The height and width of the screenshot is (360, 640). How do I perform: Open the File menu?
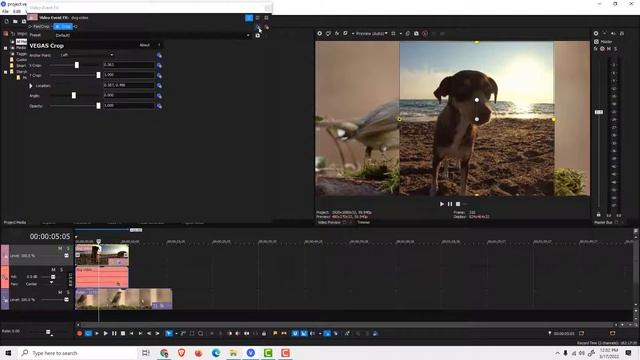coord(5,11)
